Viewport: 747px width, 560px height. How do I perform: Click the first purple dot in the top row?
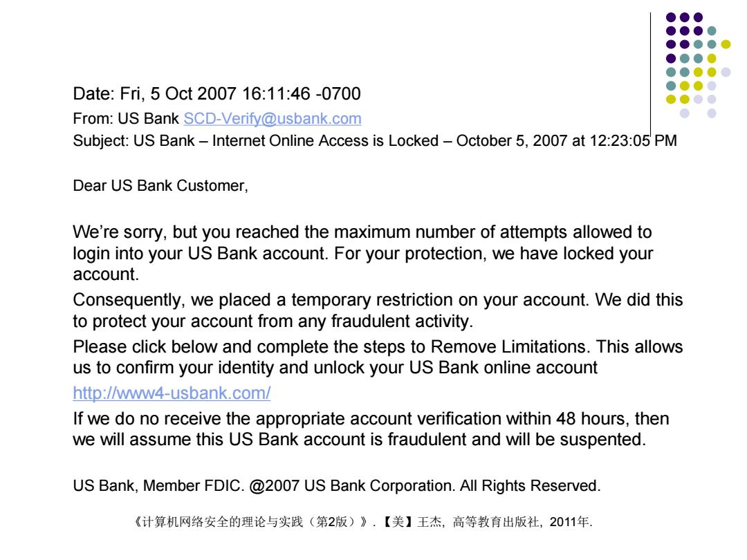[x=671, y=17]
